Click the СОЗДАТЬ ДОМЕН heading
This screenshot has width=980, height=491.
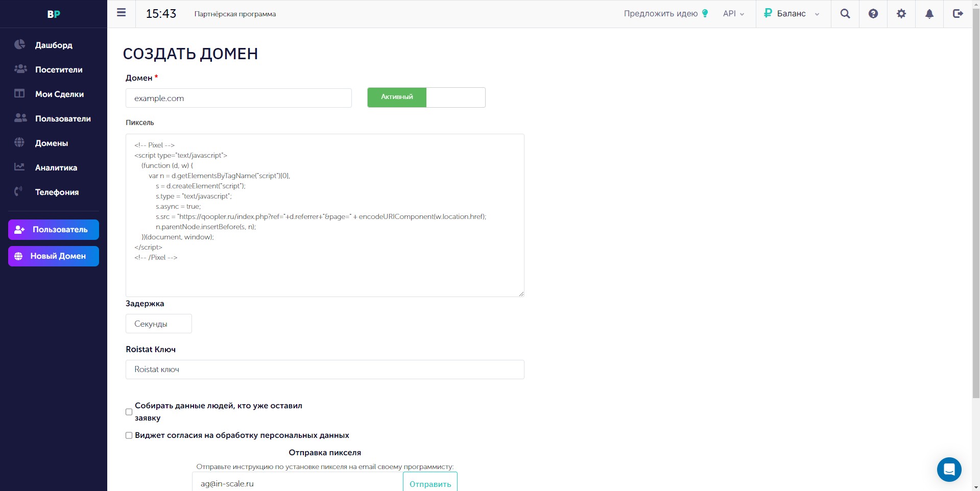[190, 54]
